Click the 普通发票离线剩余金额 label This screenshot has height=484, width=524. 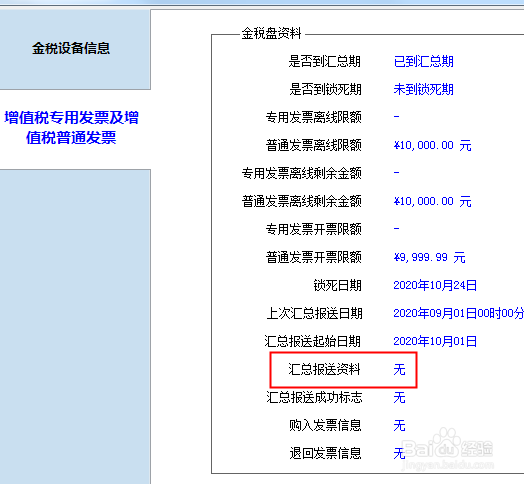coord(301,202)
